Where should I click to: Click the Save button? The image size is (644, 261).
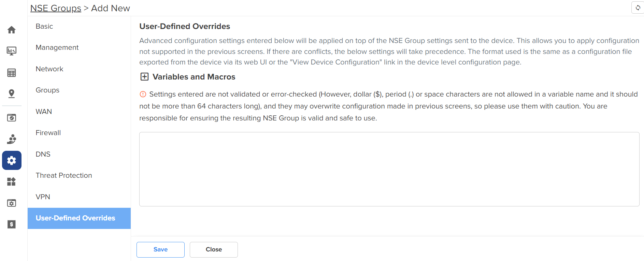click(160, 250)
